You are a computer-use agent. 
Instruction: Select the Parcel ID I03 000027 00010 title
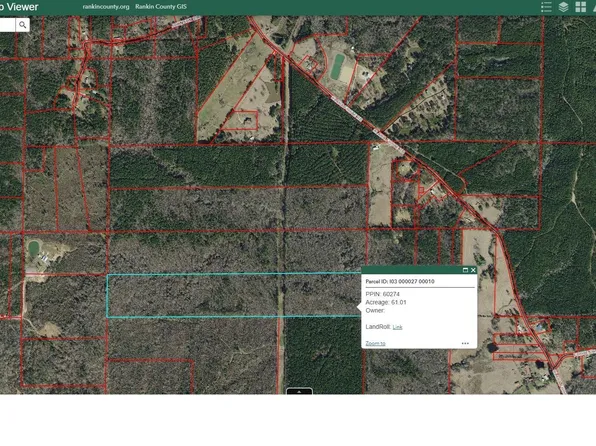tap(400, 281)
